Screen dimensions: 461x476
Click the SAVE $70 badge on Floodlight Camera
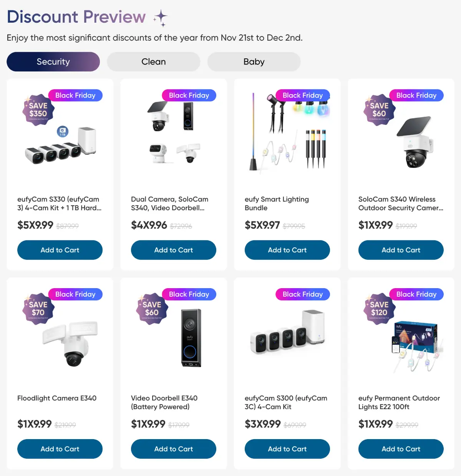38,309
